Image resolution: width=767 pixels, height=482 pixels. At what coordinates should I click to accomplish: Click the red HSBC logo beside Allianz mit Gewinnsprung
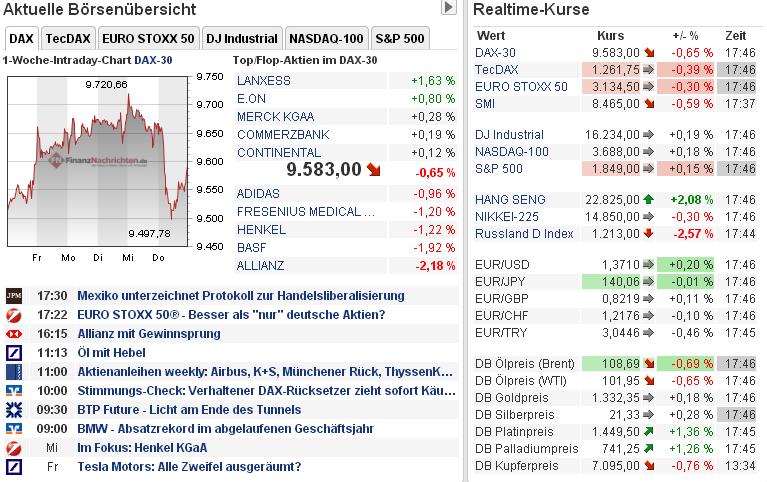point(15,334)
